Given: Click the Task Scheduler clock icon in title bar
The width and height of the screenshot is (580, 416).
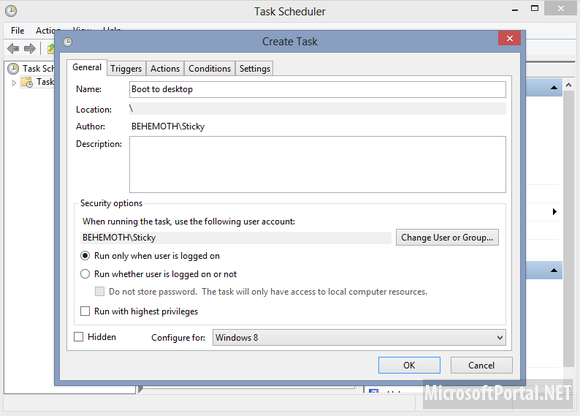Looking at the screenshot, I should point(11,11).
